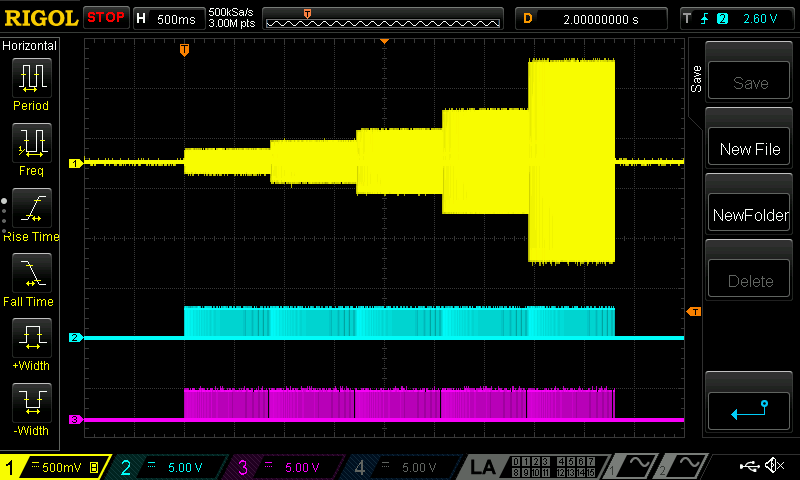Click the muted speaker sound icon
This screenshot has width=800, height=480.
[774, 465]
